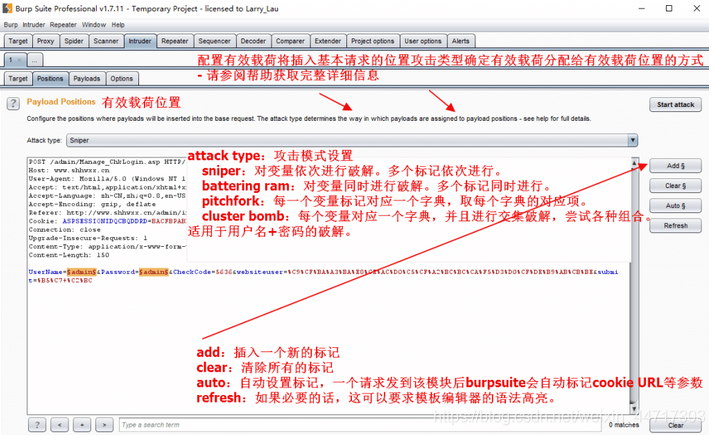The height and width of the screenshot is (435, 715).
Task: Open the Attack type dropdown arrow
Action: click(x=632, y=140)
